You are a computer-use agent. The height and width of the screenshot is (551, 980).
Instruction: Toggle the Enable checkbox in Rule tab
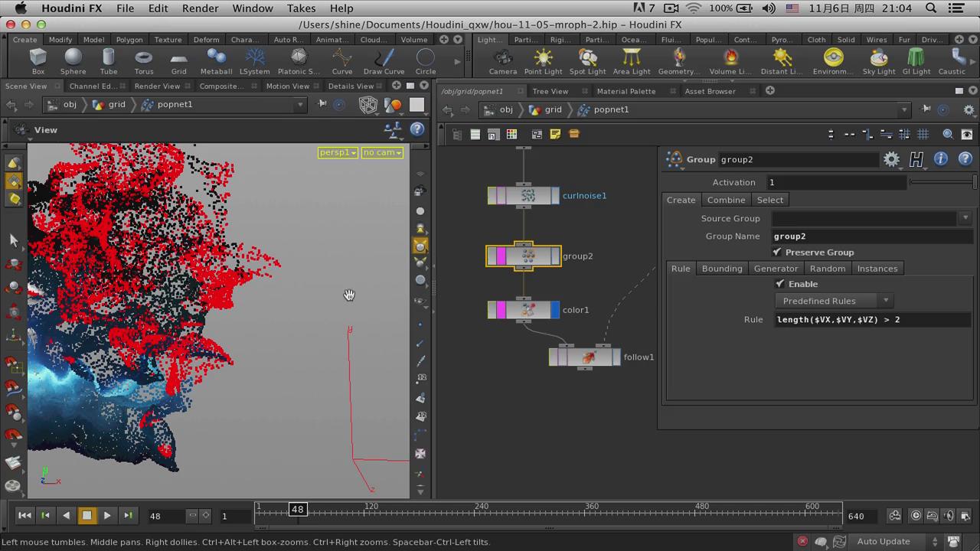point(780,284)
